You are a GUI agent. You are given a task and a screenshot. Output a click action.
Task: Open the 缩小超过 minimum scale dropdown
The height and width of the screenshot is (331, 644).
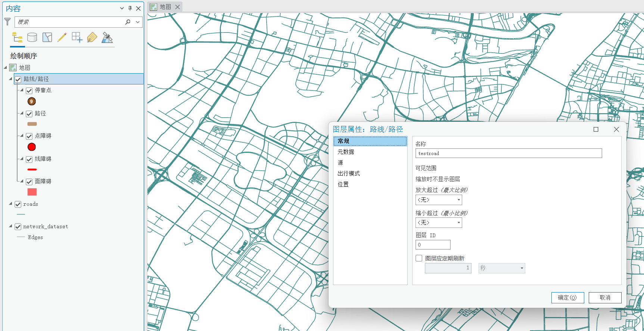459,223
